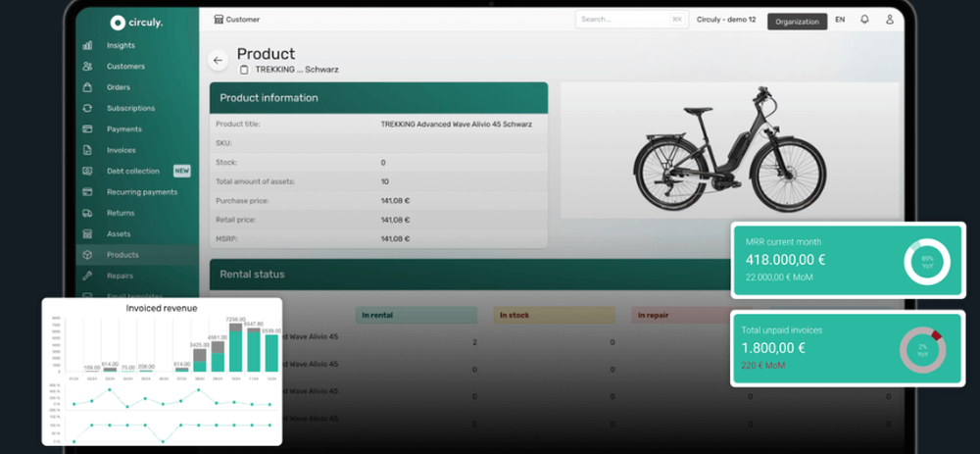The height and width of the screenshot is (454, 980).
Task: Click the Customers people icon
Action: pyautogui.click(x=87, y=67)
